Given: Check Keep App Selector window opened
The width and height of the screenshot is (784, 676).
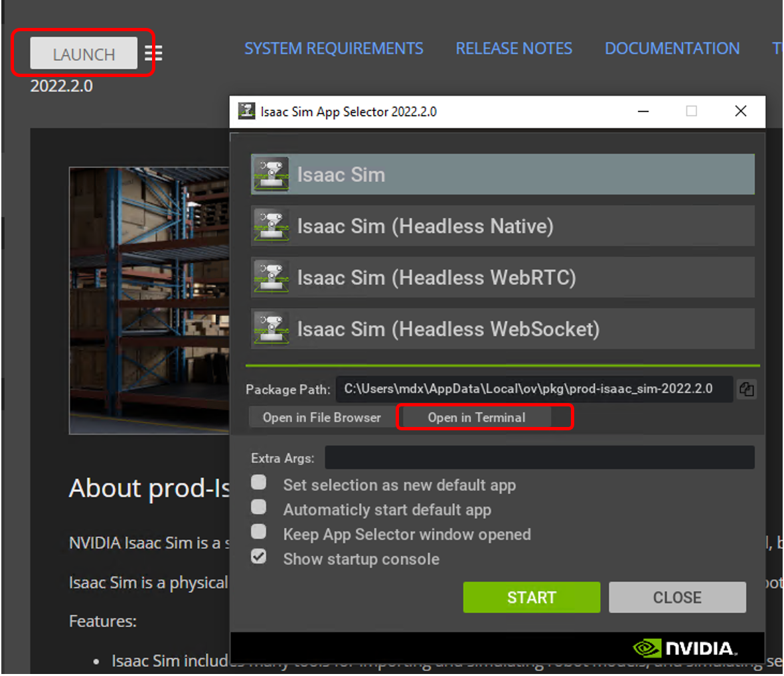Looking at the screenshot, I should click(258, 531).
